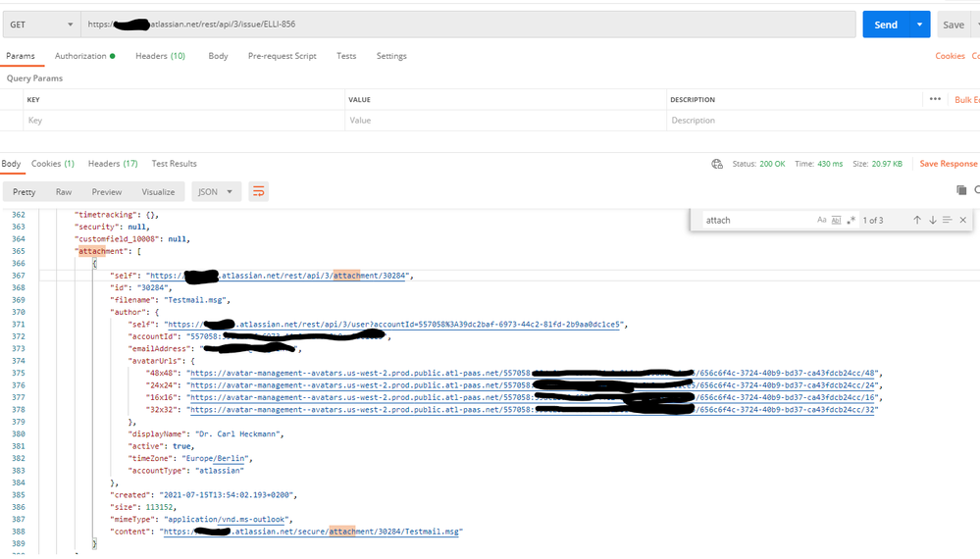Open the 32x32 avatar URL
Screen dimensions: 980x559
tap(535, 410)
